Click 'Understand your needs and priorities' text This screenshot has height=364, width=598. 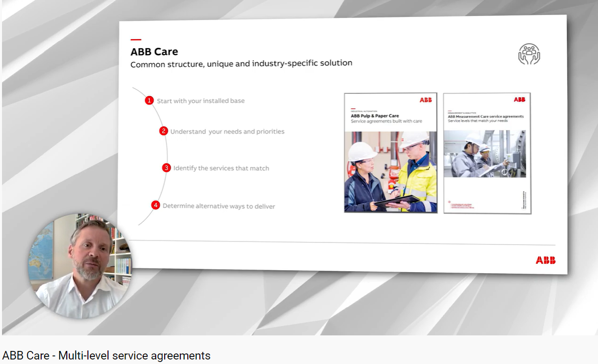click(x=227, y=132)
